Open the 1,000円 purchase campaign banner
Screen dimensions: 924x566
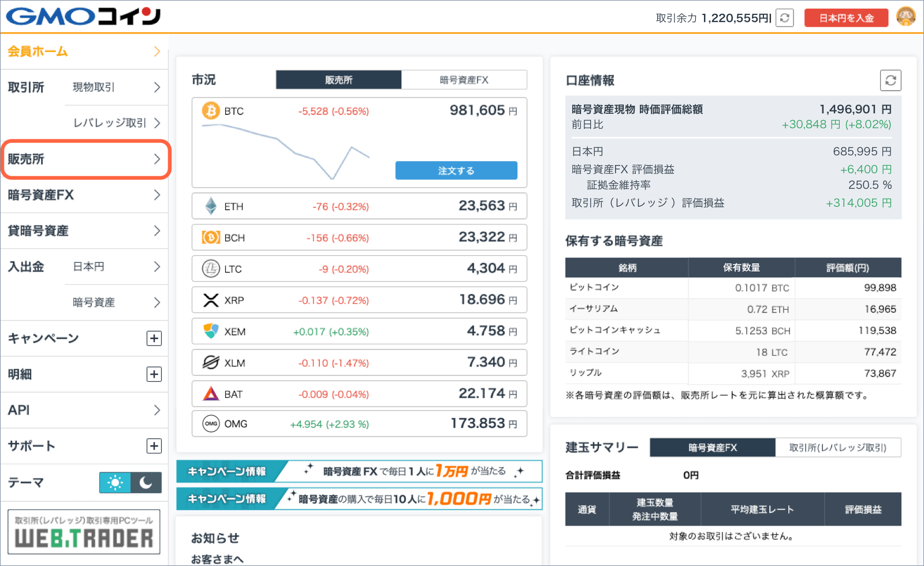(x=359, y=498)
